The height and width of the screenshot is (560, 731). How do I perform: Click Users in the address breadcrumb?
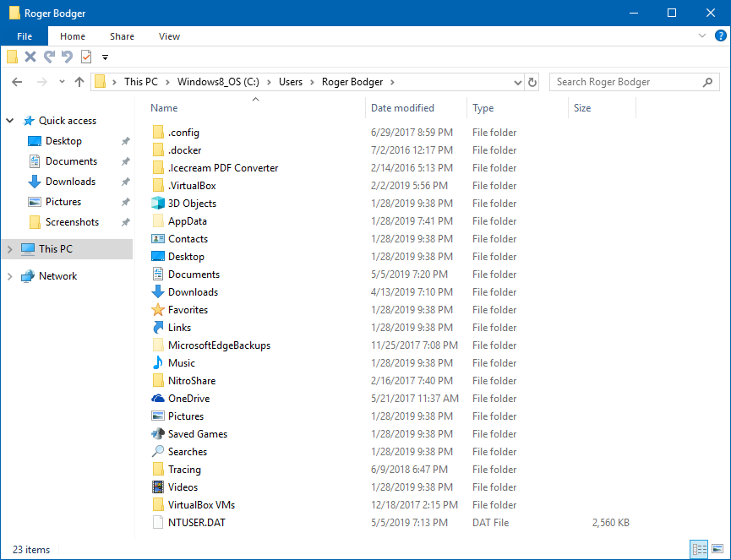(x=291, y=82)
